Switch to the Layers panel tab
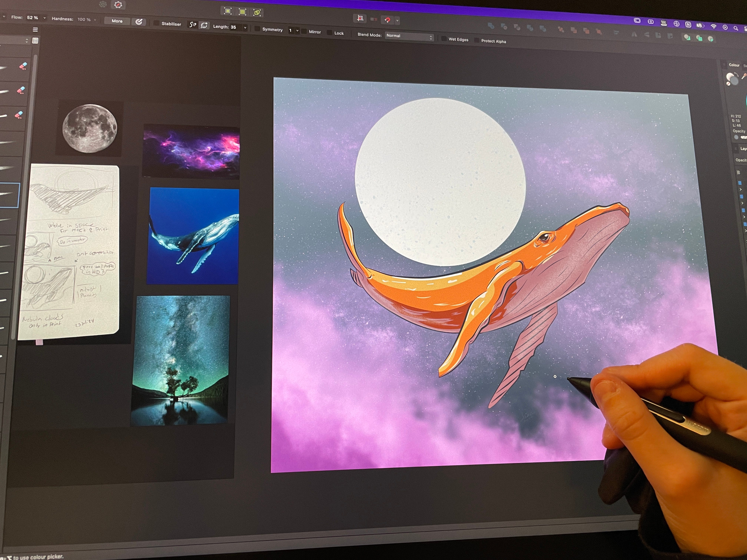 743,149
